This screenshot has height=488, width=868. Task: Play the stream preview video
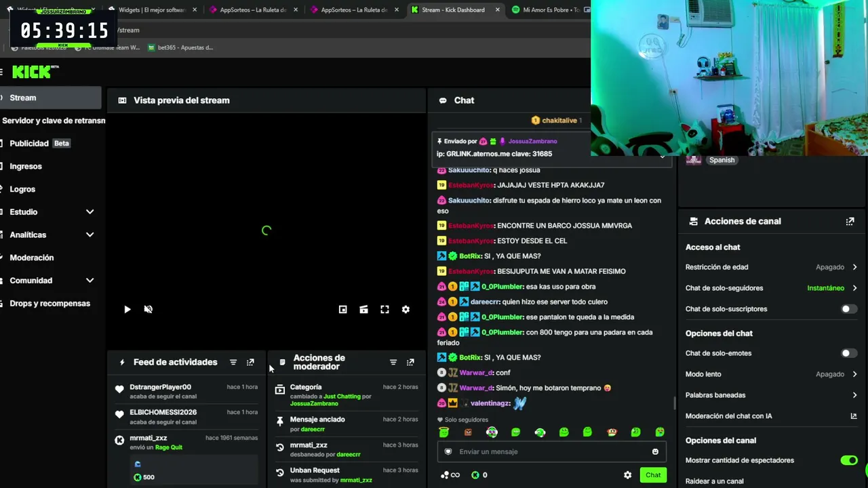(x=127, y=309)
